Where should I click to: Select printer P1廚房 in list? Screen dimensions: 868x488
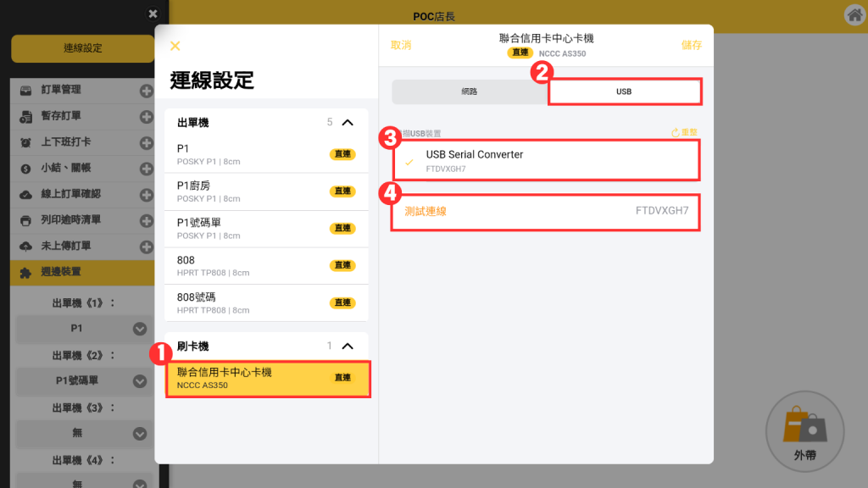266,191
